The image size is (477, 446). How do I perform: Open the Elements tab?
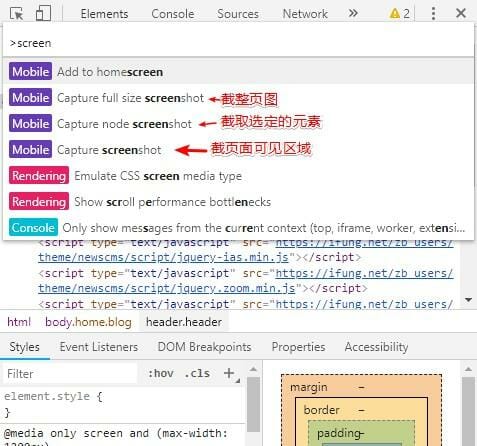pyautogui.click(x=104, y=14)
